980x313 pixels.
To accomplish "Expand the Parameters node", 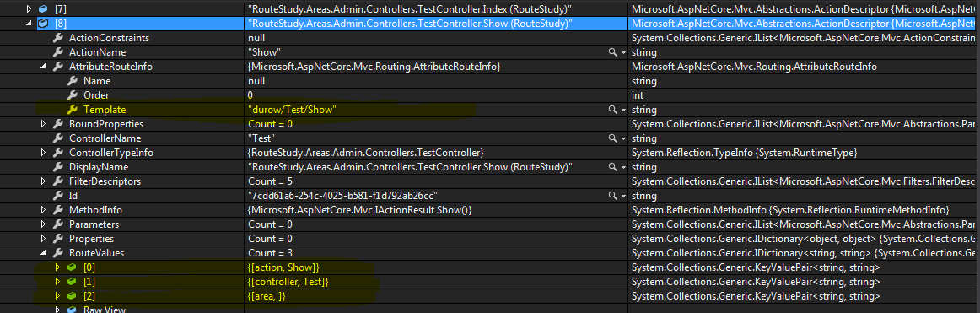I will [43, 225].
